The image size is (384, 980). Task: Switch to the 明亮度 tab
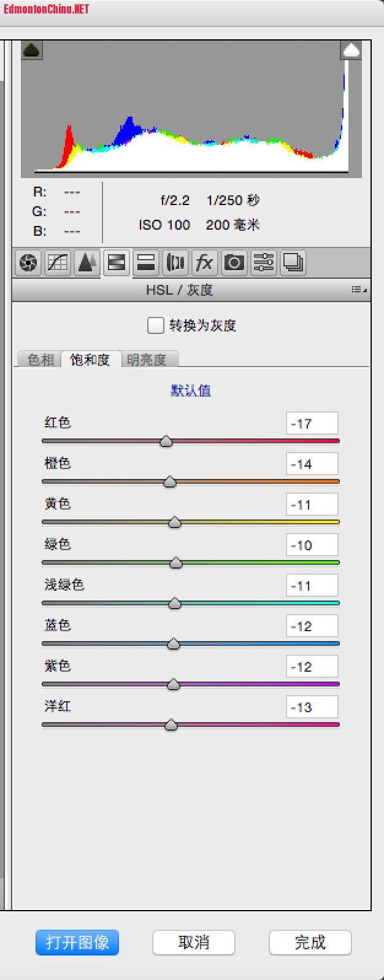pyautogui.click(x=147, y=360)
